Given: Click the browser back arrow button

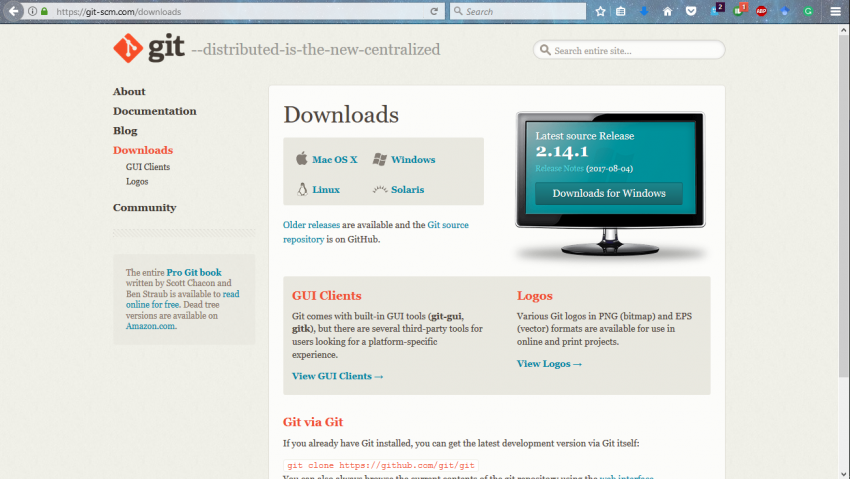Looking at the screenshot, I should [12, 11].
